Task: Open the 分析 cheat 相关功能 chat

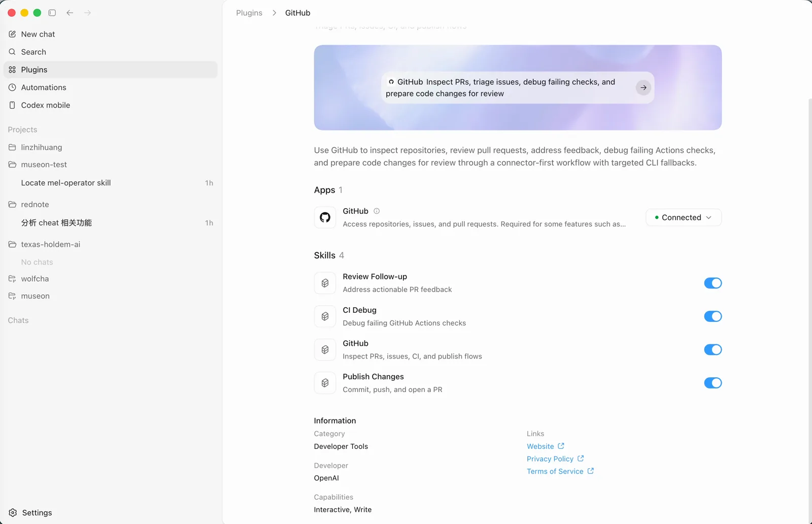Action: (x=110, y=223)
